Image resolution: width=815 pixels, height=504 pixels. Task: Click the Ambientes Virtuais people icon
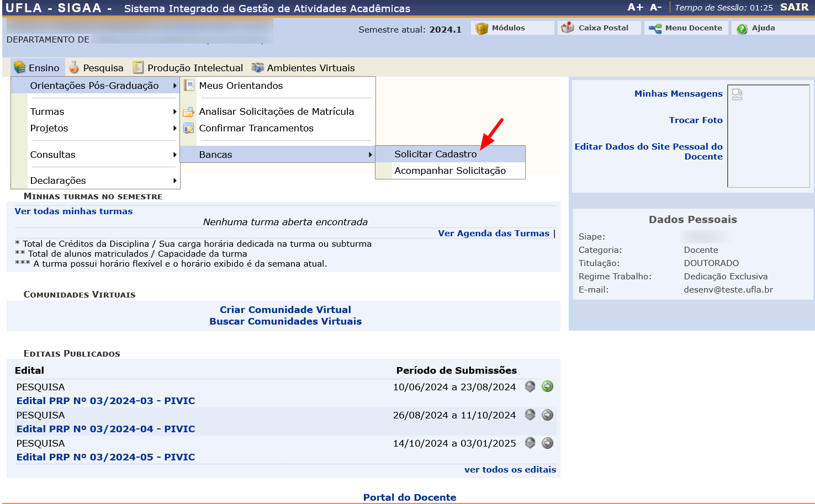pos(257,67)
